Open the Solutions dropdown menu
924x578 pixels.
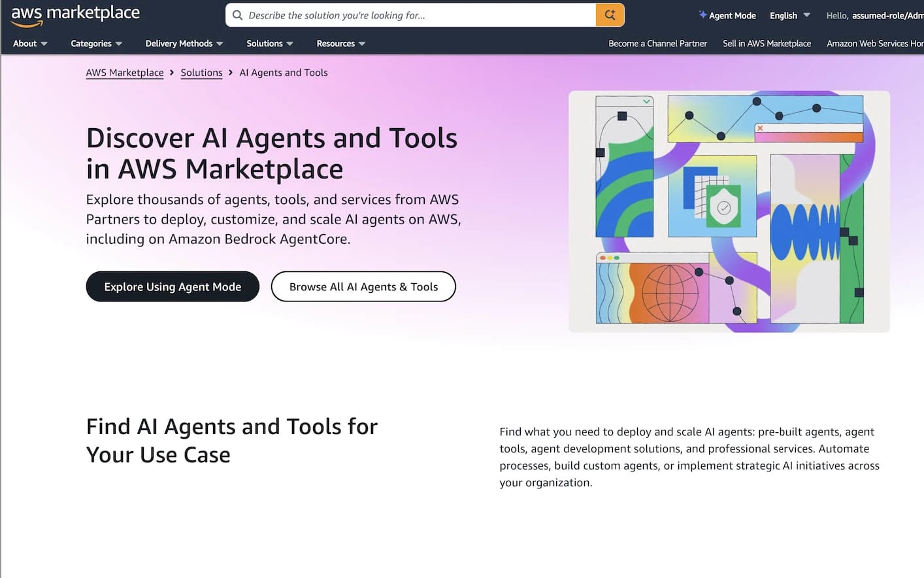pyautogui.click(x=270, y=44)
